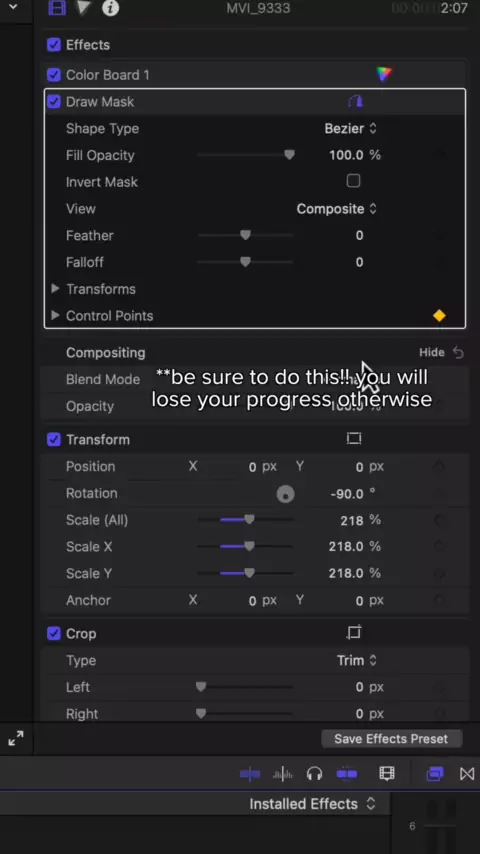Click the Draw Mask onscreen control icon
480x854 pixels.
point(355,101)
